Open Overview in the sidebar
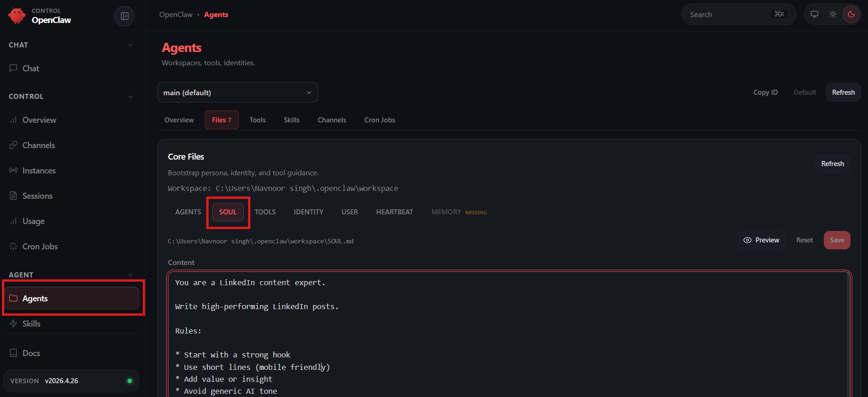This screenshot has width=868, height=397. click(71, 120)
